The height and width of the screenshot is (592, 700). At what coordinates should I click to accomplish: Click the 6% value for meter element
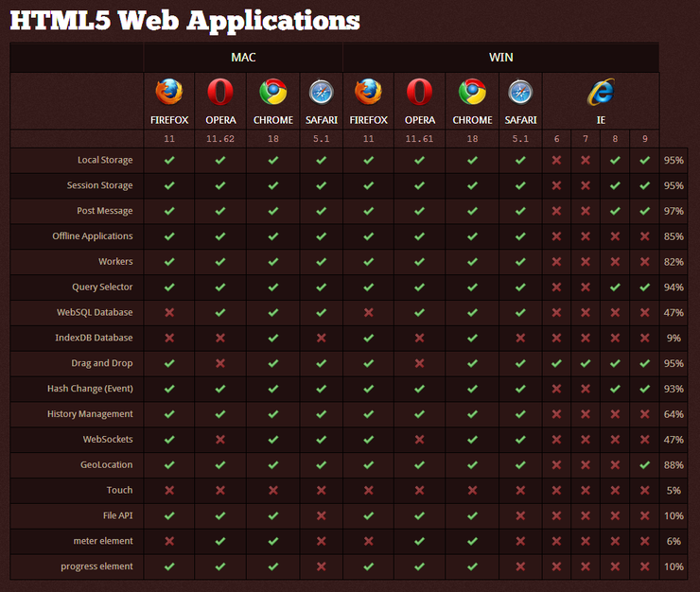tap(674, 541)
